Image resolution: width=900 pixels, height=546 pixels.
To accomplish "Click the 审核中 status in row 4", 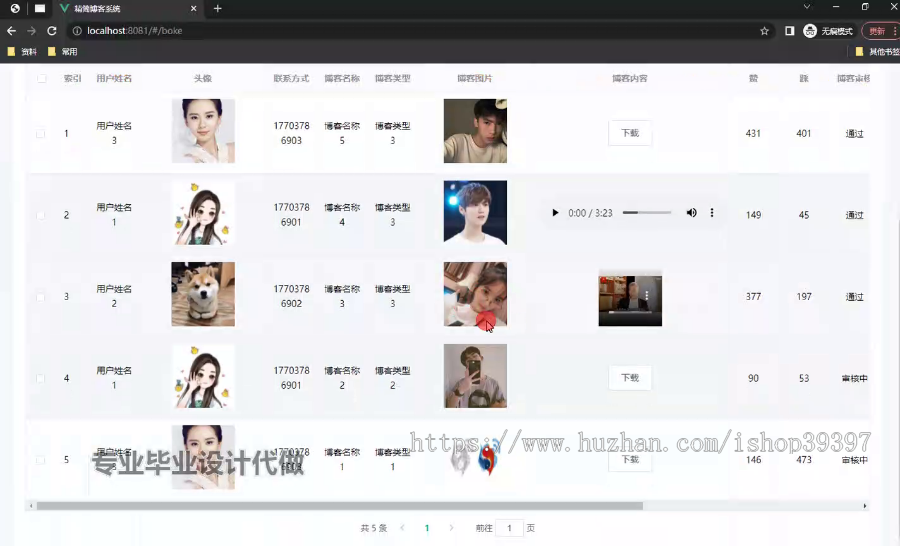I will [x=855, y=378].
